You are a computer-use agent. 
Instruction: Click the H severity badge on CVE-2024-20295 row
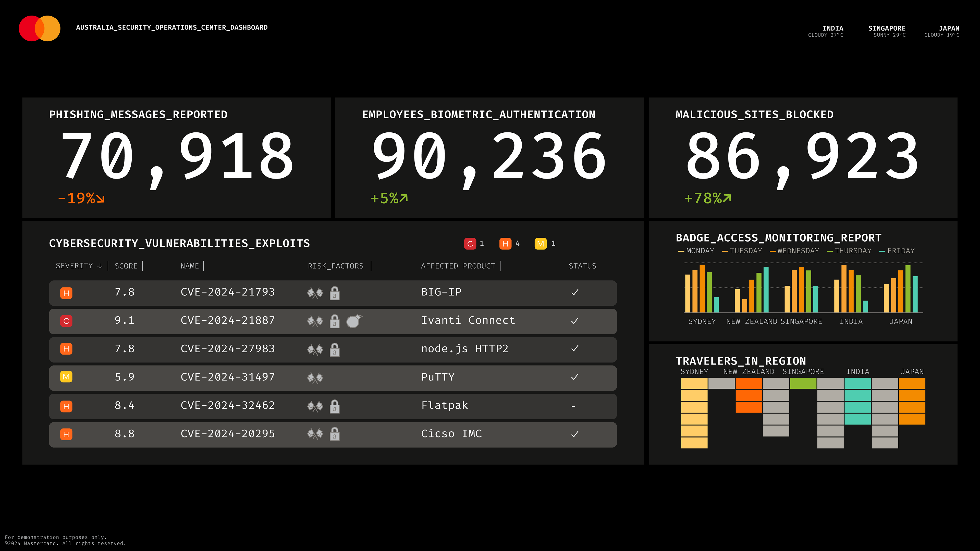[66, 434]
